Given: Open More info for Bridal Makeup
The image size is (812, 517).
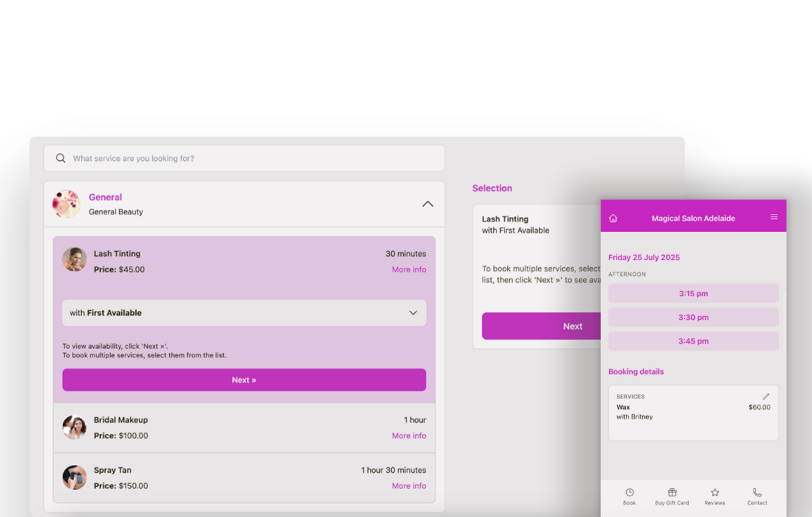Looking at the screenshot, I should pos(409,436).
